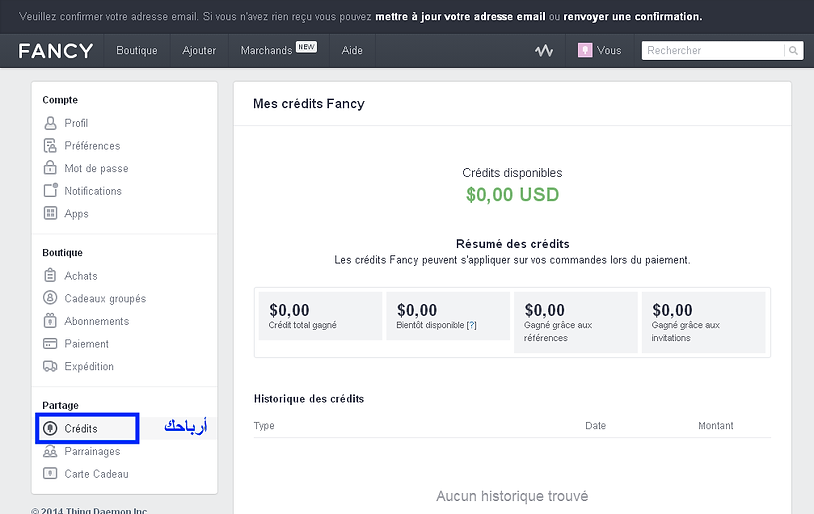The image size is (814, 514).
Task: Open the Boutique menu in navbar
Action: pos(136,51)
